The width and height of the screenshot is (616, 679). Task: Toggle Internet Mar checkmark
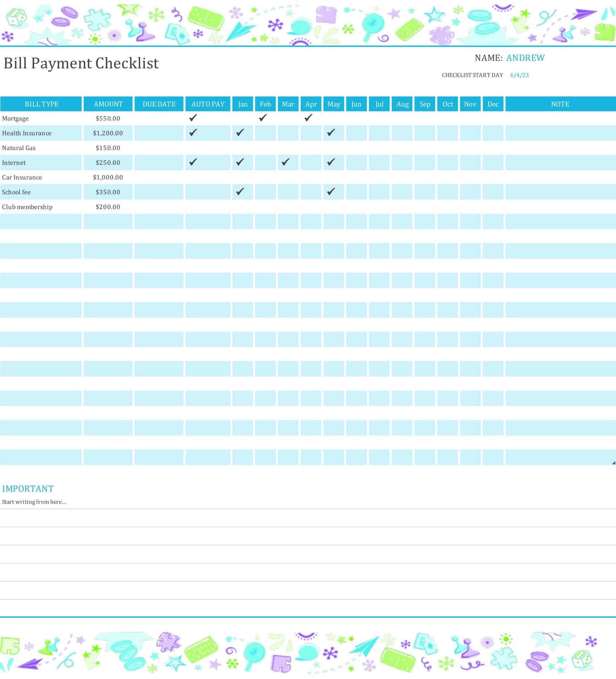tap(286, 162)
